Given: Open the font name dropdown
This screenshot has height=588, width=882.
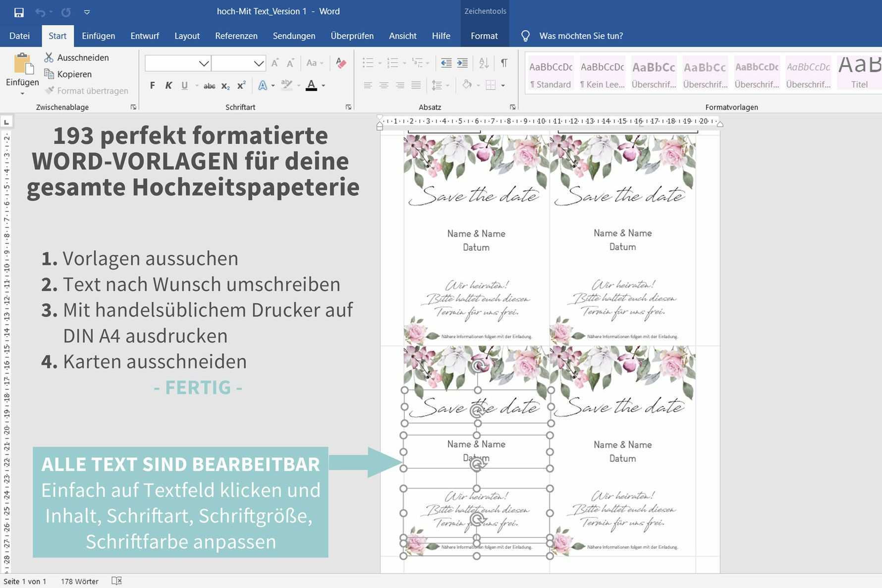Looking at the screenshot, I should click(204, 63).
